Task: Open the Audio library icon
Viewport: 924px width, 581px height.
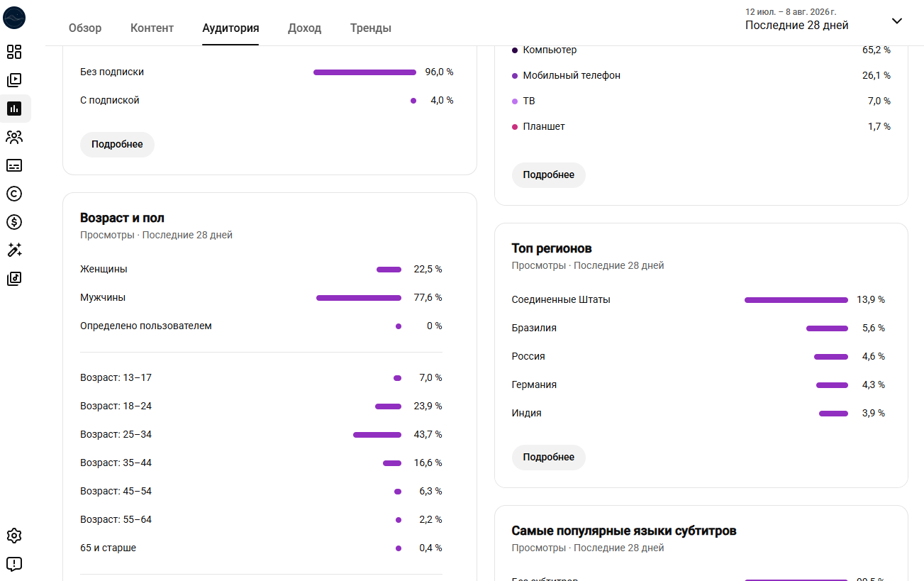Action: tap(14, 279)
